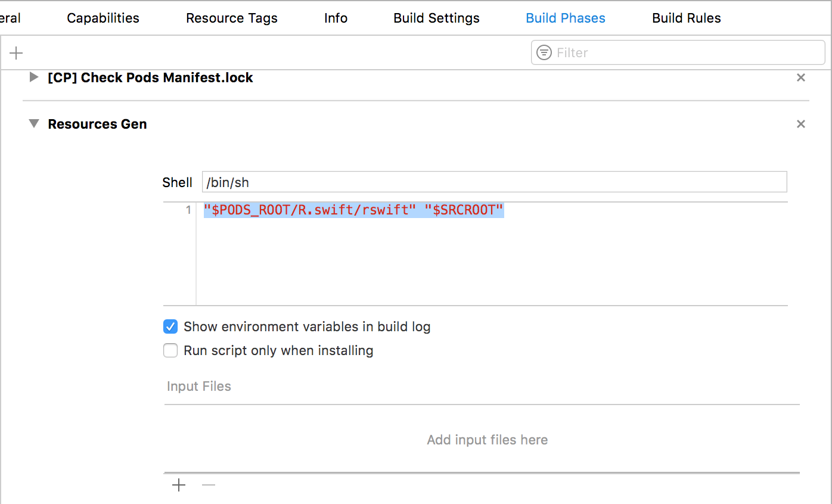
Task: Click into the Filter search box
Action: [x=685, y=53]
